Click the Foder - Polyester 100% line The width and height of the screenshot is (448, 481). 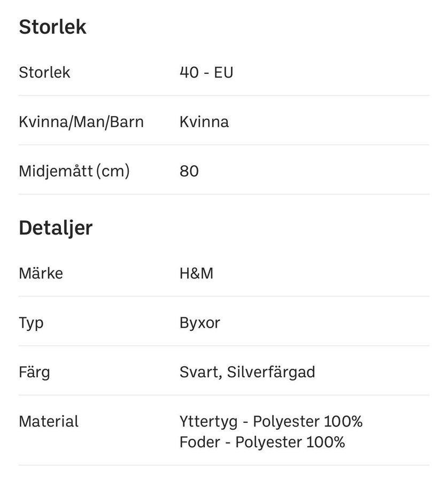[262, 442]
